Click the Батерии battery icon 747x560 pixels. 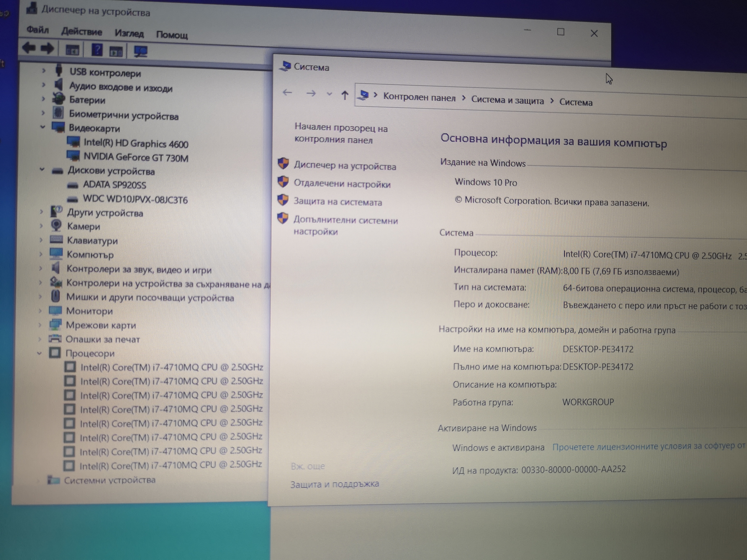(58, 99)
